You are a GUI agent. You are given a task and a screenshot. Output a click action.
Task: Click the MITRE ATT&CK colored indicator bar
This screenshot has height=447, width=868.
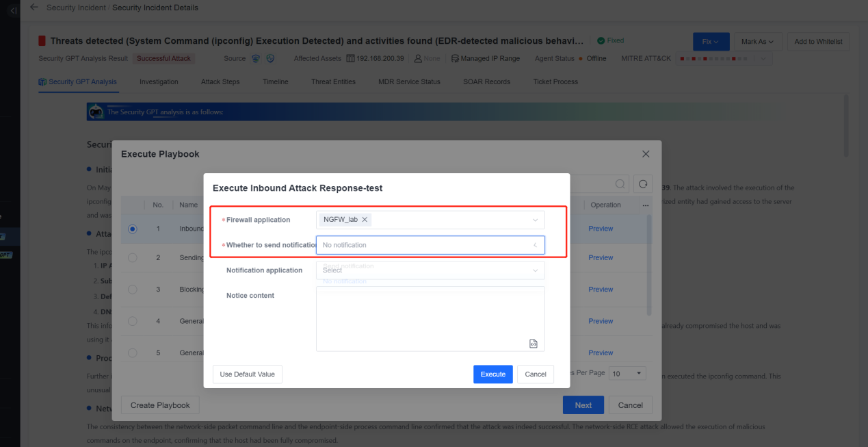coord(714,59)
